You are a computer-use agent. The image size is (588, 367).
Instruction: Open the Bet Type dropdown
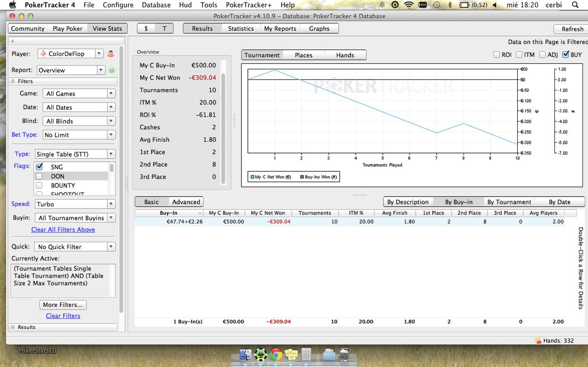[x=79, y=135]
